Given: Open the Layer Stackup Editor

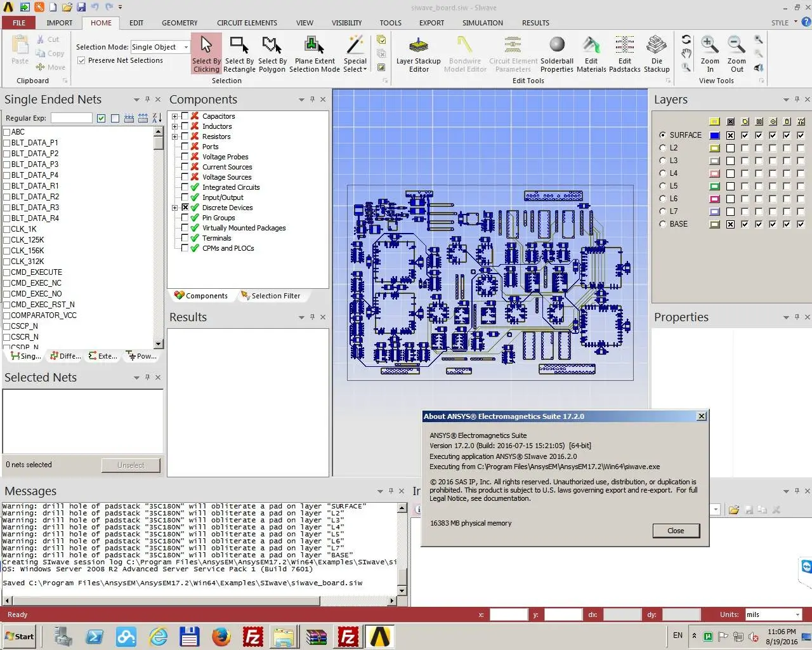Looking at the screenshot, I should 418,54.
